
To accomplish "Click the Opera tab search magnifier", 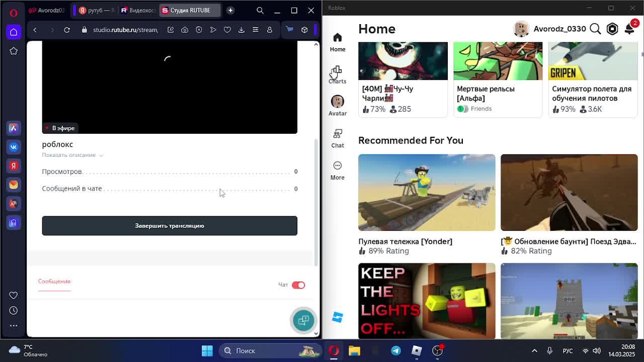I will tap(260, 10).
